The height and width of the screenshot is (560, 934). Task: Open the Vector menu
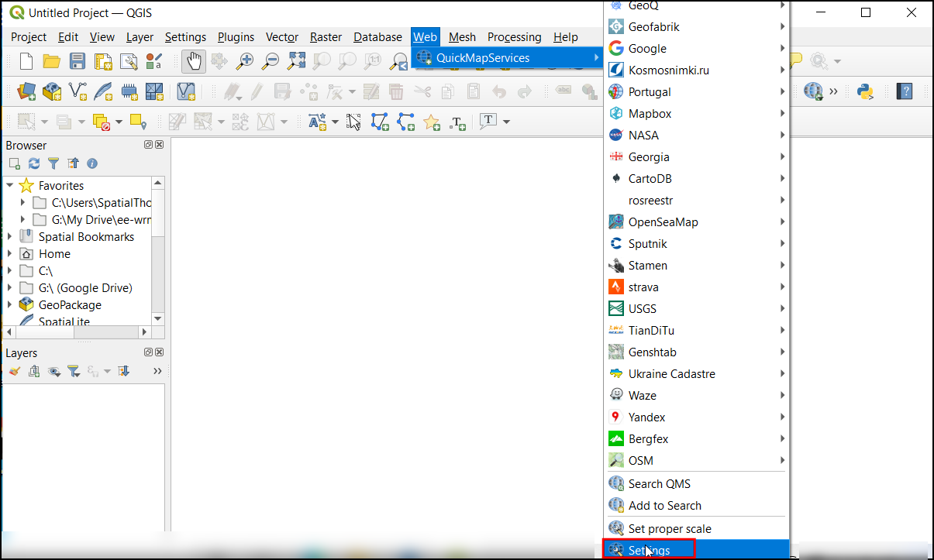pyautogui.click(x=282, y=36)
